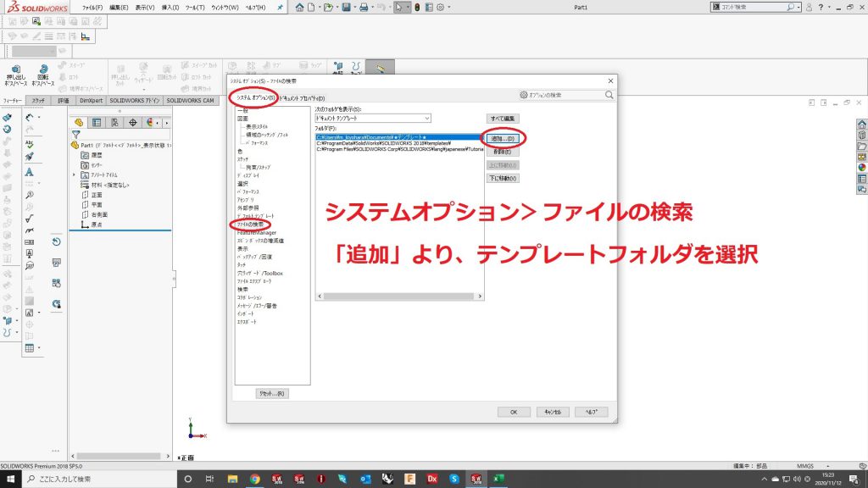Open dropdown arrow beside the Open icon
Screen dimensions: 868x488
(x=337, y=7)
